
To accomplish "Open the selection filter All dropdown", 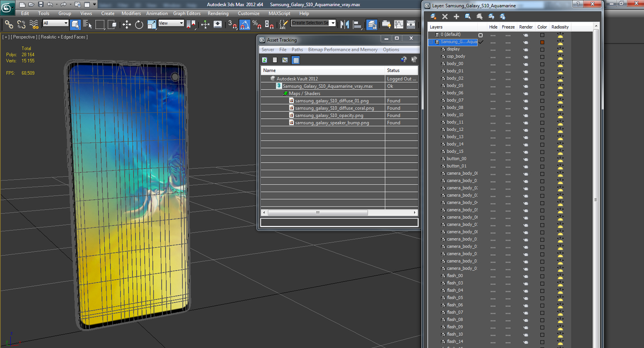I will pos(55,23).
